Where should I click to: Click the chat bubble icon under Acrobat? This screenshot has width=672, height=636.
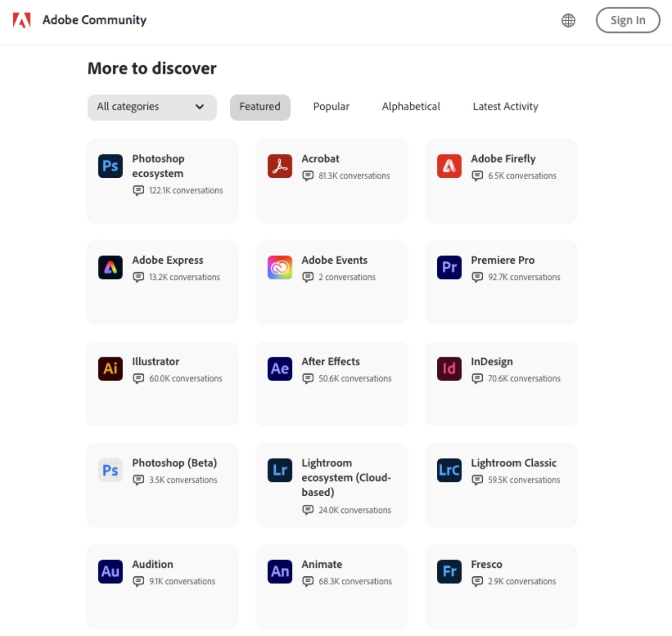308,176
